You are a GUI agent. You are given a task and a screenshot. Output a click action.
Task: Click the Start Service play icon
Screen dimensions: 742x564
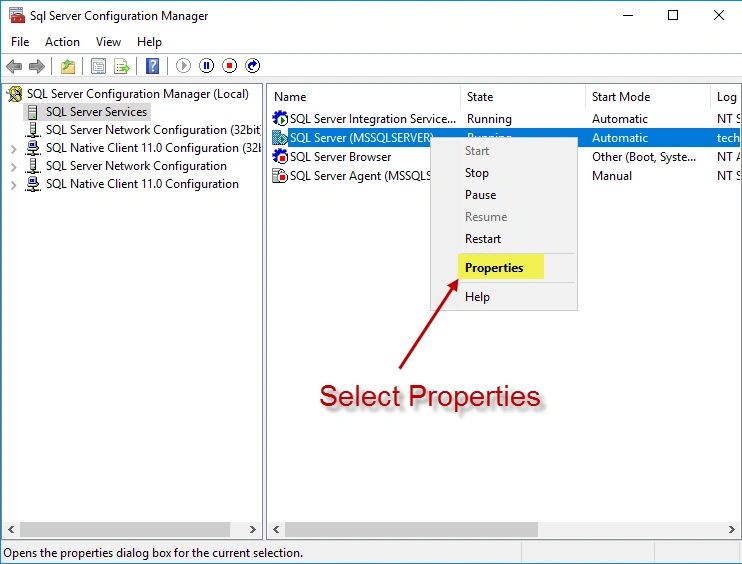[183, 66]
